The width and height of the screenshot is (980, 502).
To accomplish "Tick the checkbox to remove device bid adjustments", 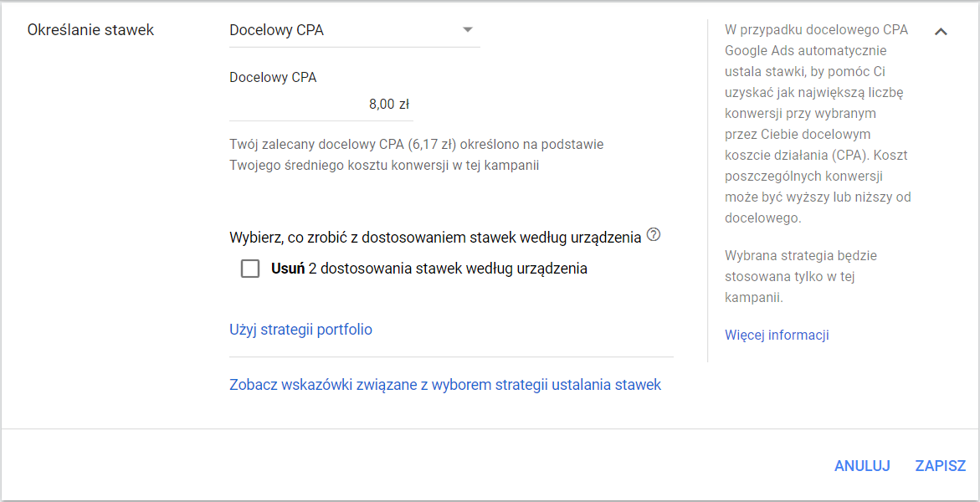I will coord(249,269).
